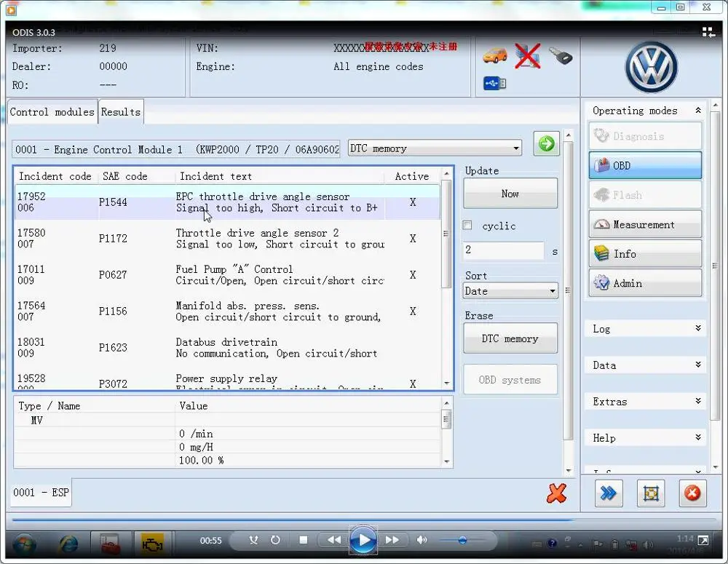This screenshot has width=728, height=564.
Task: Click the 100.00 % value row
Action: 227,461
